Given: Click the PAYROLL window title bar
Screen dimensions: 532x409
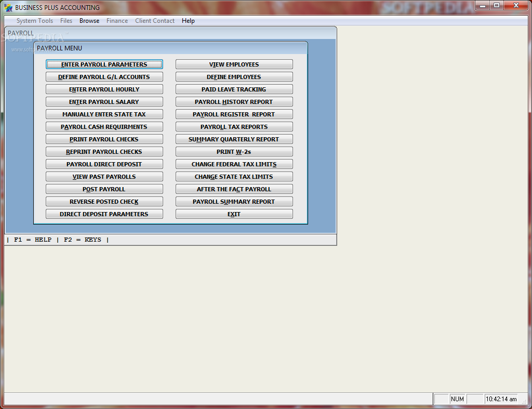Looking at the screenshot, I should (170, 33).
